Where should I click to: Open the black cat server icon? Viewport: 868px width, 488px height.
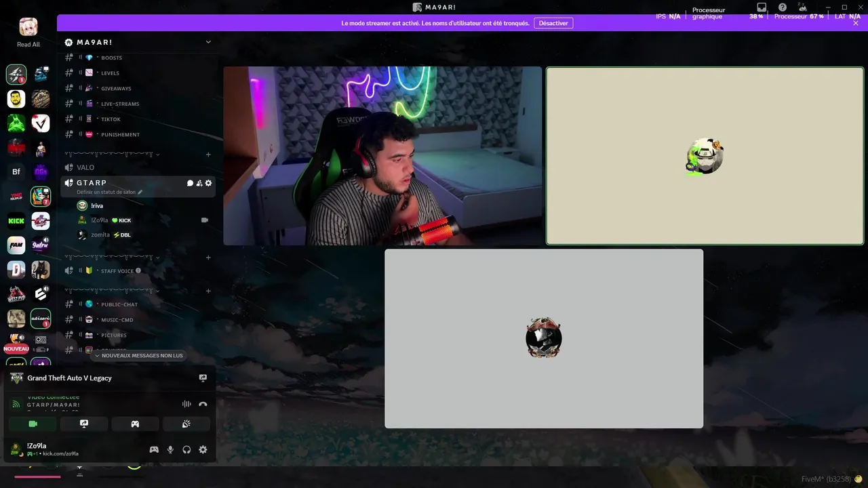pos(41,270)
